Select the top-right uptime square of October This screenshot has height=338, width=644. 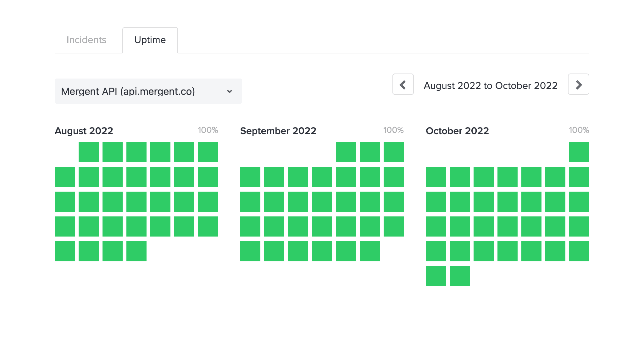click(579, 152)
